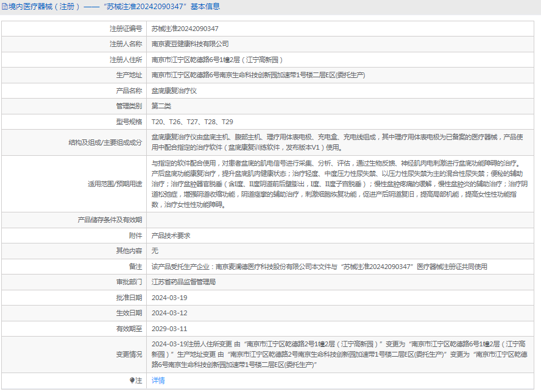Click the 型号规格 row label
541x392 pixels.
pyautogui.click(x=129, y=122)
